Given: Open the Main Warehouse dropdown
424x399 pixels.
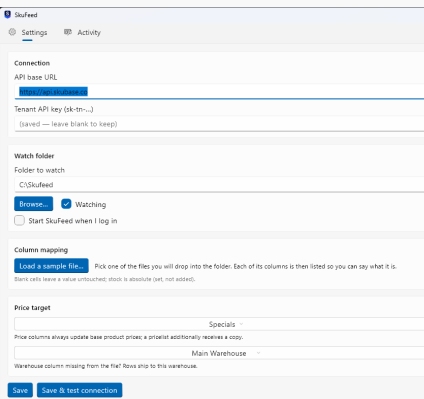Looking at the screenshot, I should point(219,353).
